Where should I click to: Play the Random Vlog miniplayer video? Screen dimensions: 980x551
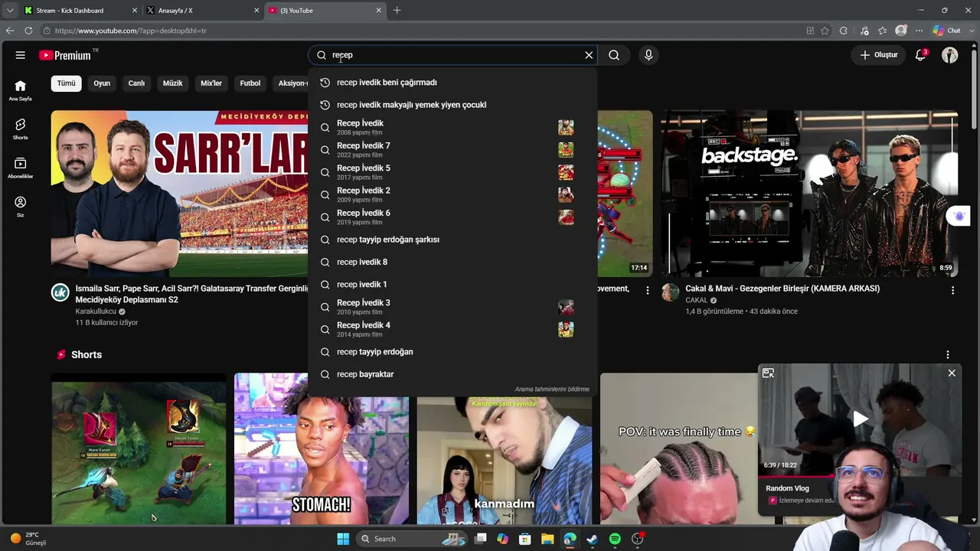(861, 419)
